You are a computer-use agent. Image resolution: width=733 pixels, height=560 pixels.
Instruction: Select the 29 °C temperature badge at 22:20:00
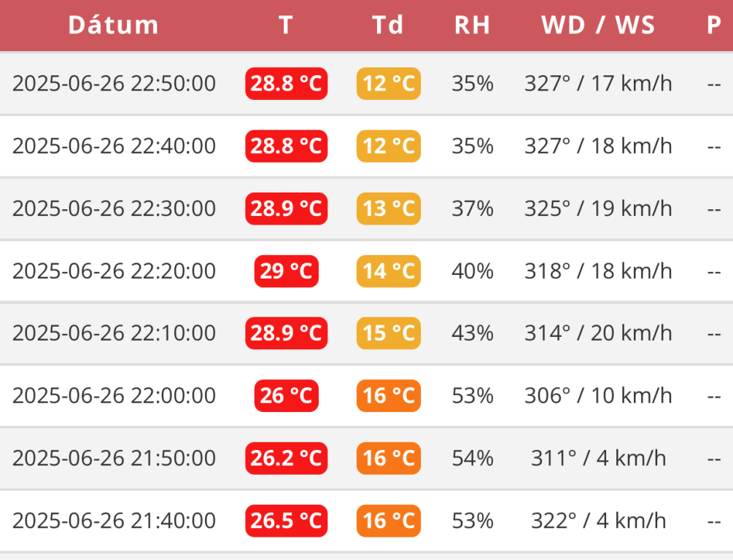(286, 271)
